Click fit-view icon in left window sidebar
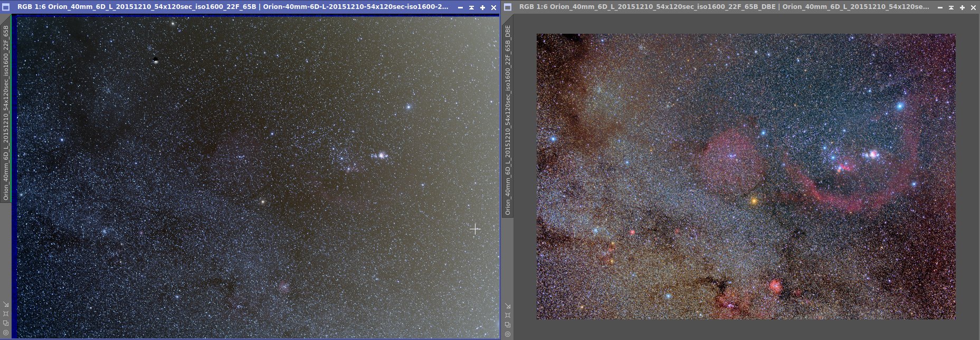980x340 pixels. pyautogui.click(x=6, y=314)
